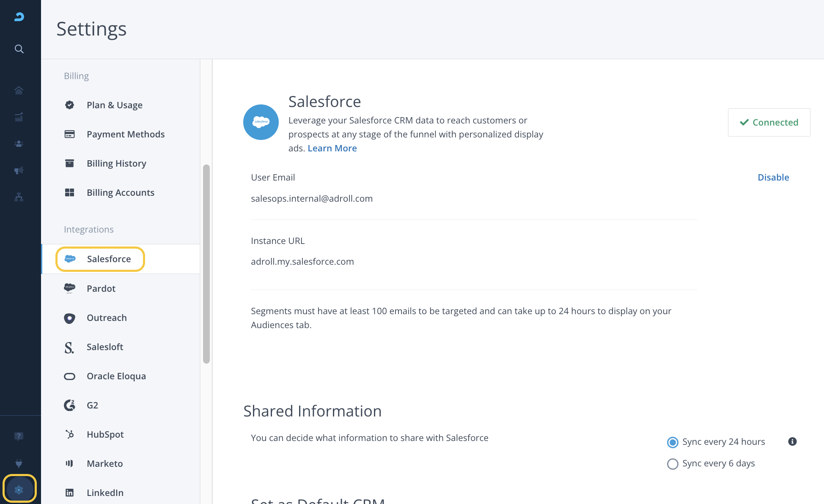Image resolution: width=824 pixels, height=504 pixels.
Task: Click the User Email label
Action: click(273, 178)
